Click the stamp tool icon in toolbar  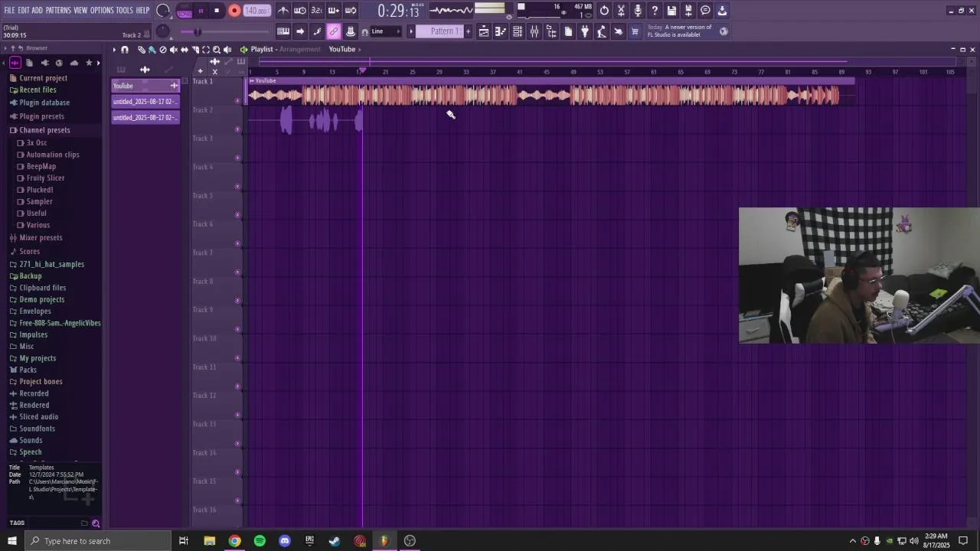click(351, 31)
